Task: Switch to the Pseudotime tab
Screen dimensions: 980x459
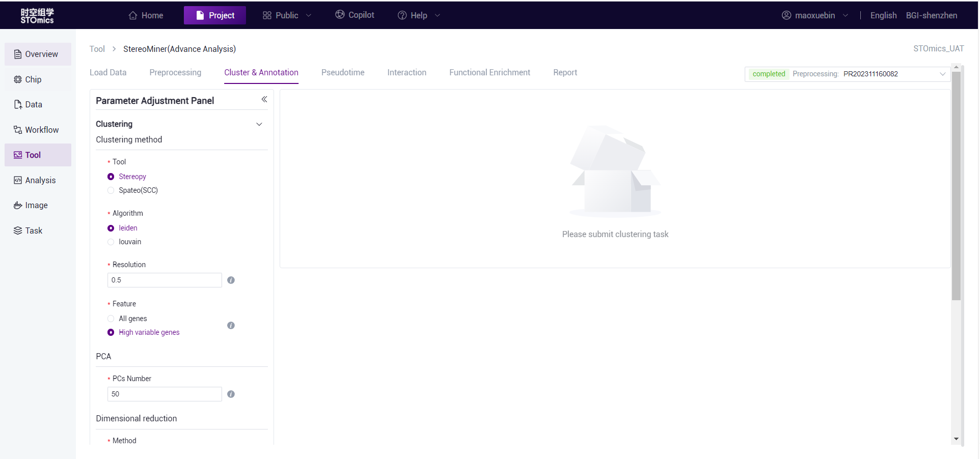Action: (x=343, y=72)
